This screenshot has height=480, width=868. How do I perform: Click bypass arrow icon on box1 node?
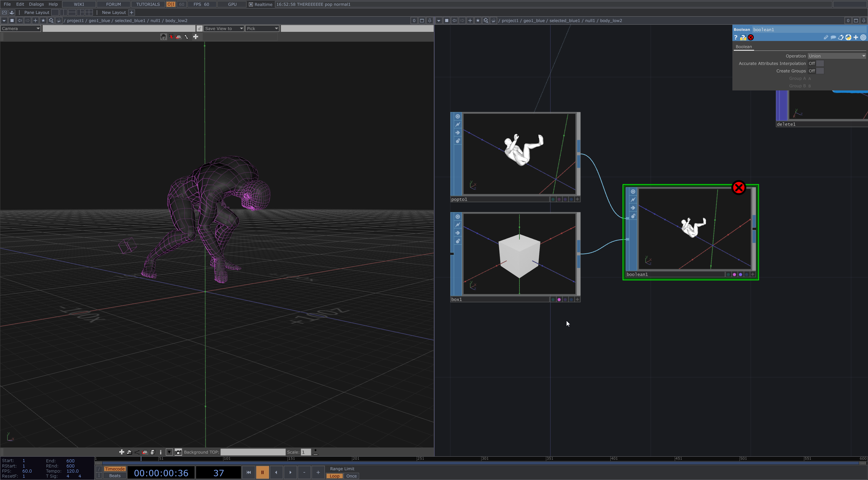pyautogui.click(x=457, y=233)
